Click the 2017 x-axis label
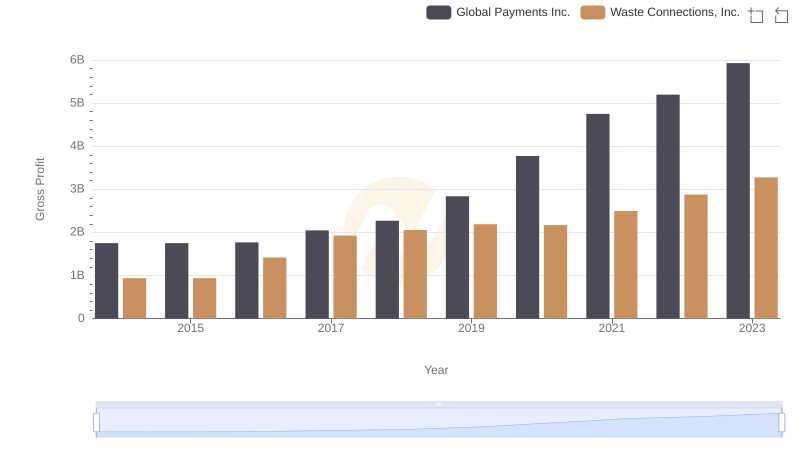 point(331,328)
